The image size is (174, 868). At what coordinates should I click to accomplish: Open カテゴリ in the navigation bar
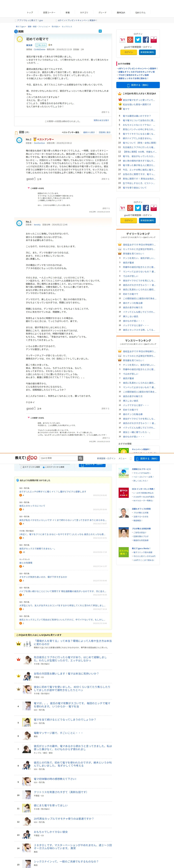84,12
